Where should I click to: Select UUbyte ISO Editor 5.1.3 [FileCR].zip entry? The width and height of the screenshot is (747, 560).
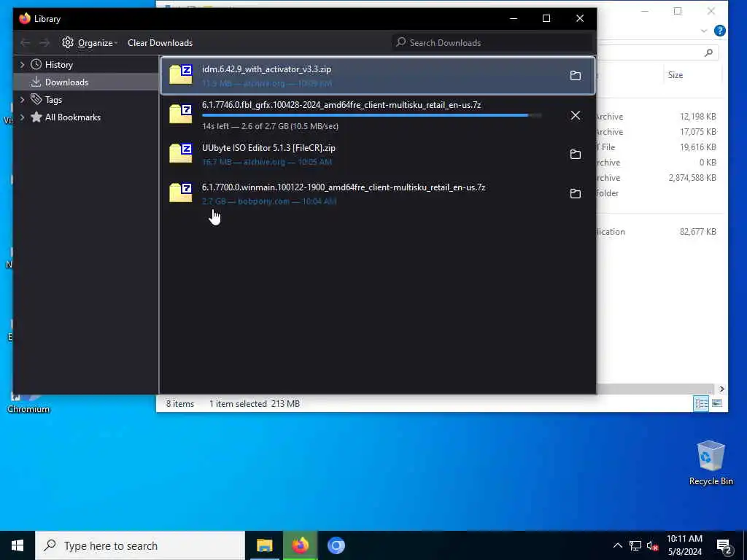click(x=377, y=154)
